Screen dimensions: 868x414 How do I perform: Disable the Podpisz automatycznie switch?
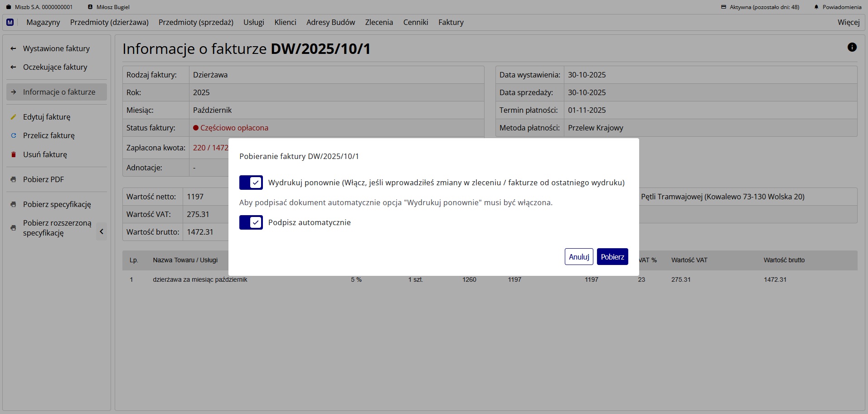point(251,222)
